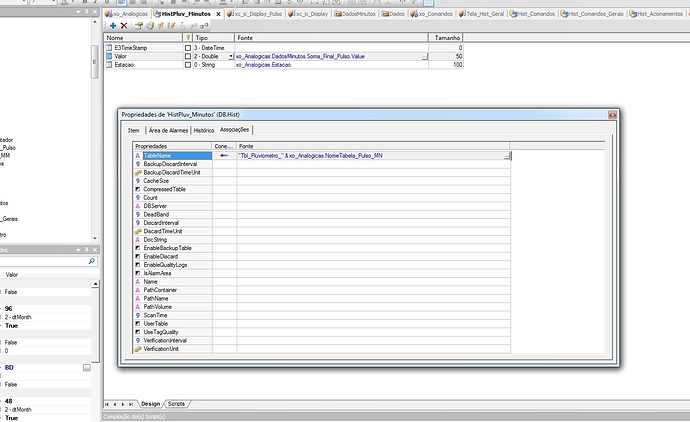Click the DiscardTimeUnit property icon

[138, 231]
